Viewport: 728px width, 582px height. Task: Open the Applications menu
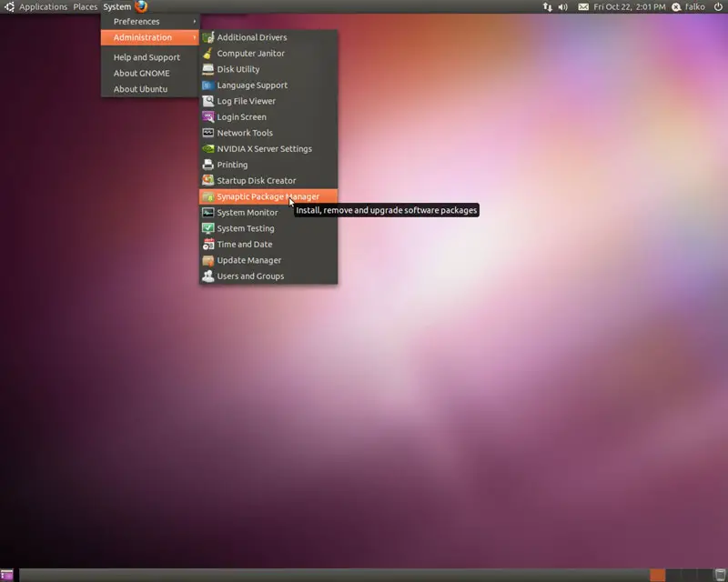(x=43, y=7)
